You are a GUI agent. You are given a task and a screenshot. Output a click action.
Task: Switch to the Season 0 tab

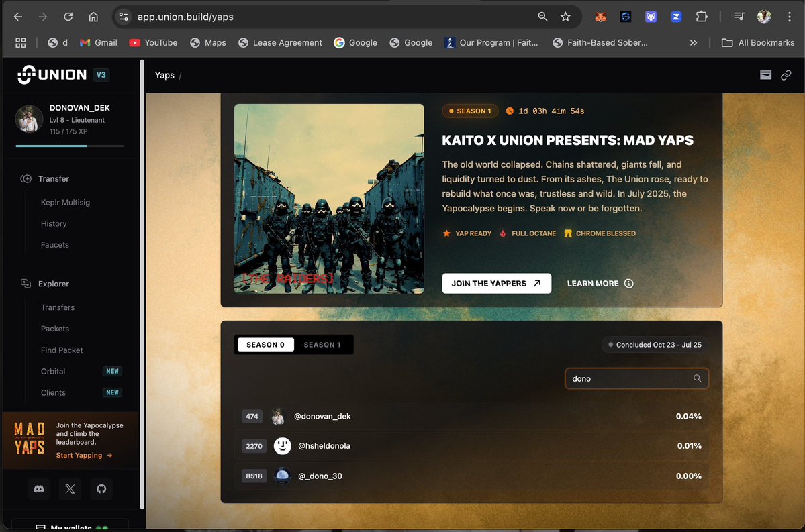coord(265,345)
